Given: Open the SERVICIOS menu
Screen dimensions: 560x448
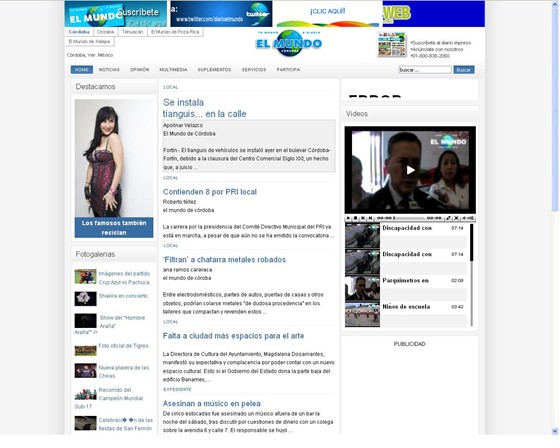Looking at the screenshot, I should pos(254,70).
